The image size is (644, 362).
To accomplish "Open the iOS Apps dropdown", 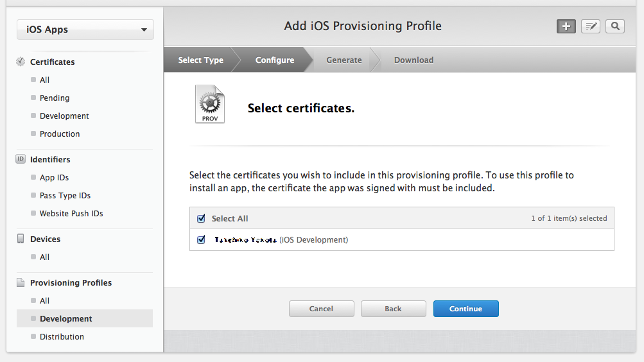I will (x=85, y=30).
